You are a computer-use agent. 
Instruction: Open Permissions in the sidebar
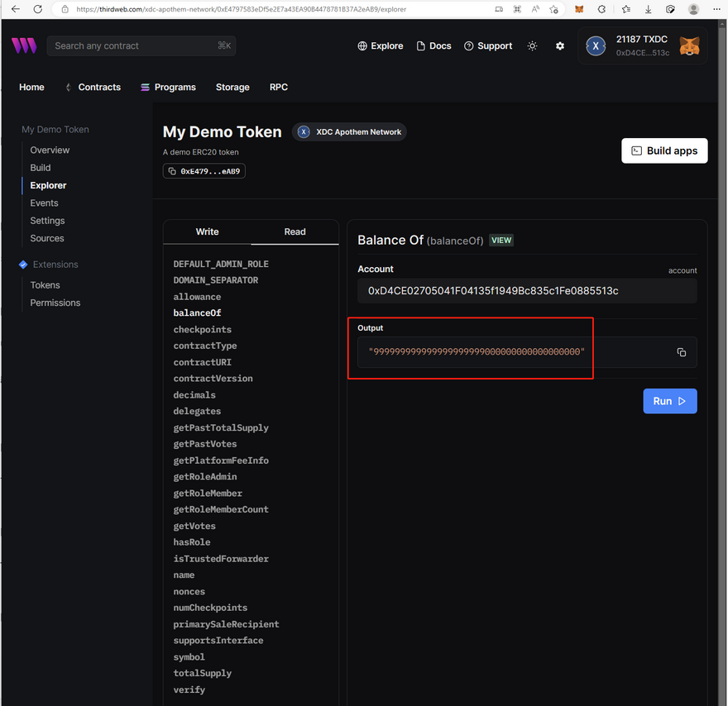(55, 303)
